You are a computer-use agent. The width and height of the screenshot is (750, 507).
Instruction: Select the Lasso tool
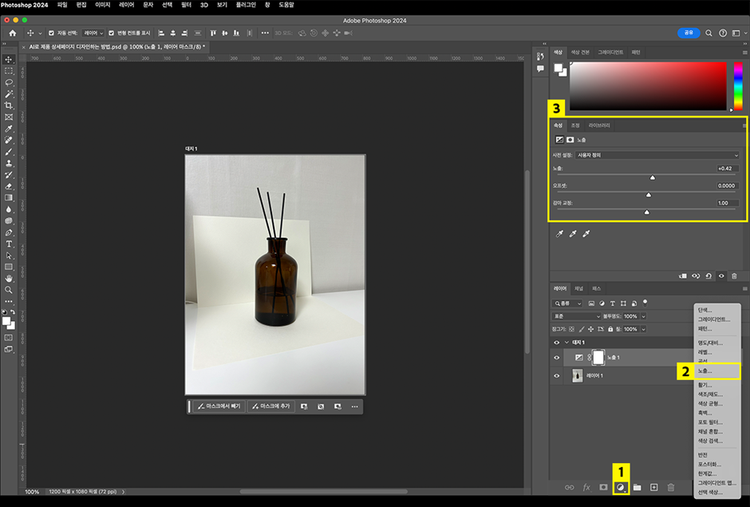[9, 83]
